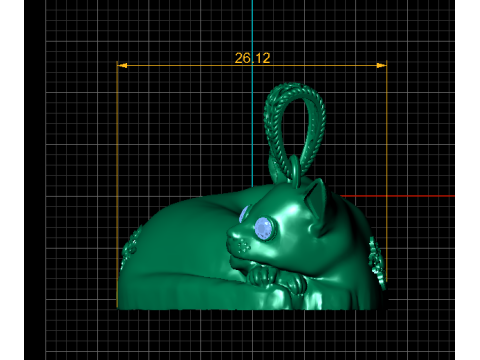480x360 pixels.
Task: Select the 26.12 dimension label
Action: click(x=252, y=58)
